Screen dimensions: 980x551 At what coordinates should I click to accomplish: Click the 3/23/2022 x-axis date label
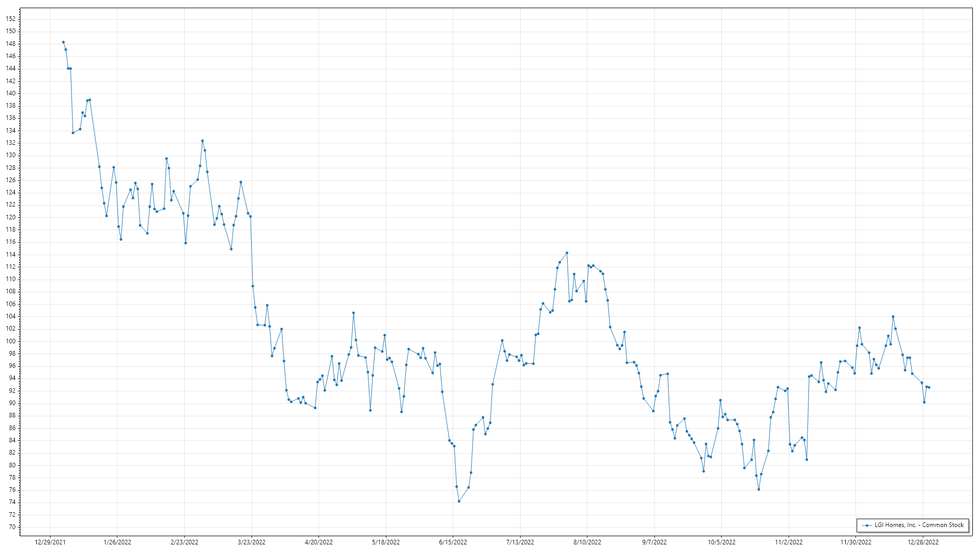click(252, 542)
